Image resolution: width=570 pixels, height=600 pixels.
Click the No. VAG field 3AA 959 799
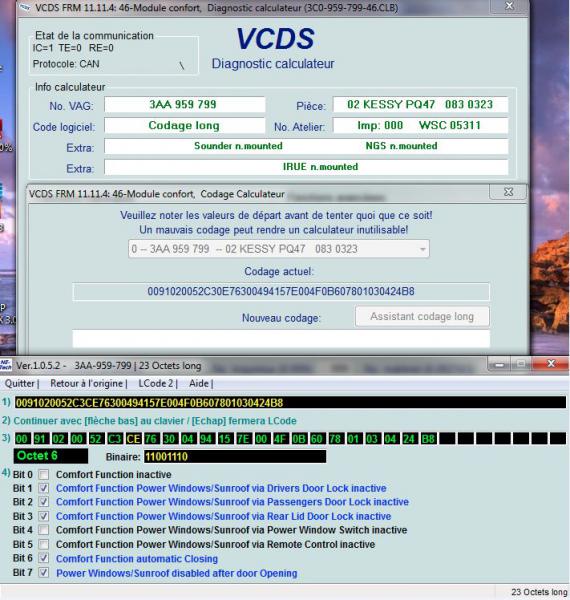click(185, 104)
